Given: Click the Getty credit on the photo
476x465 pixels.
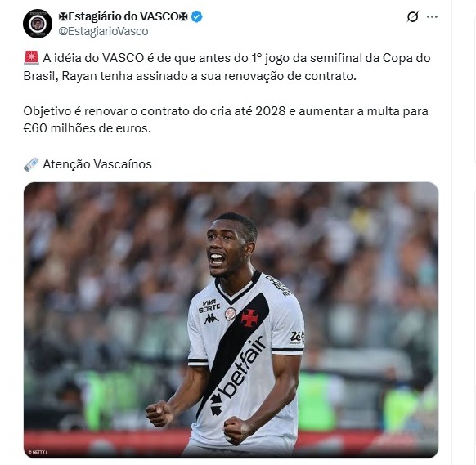Looking at the screenshot, I should (x=38, y=452).
